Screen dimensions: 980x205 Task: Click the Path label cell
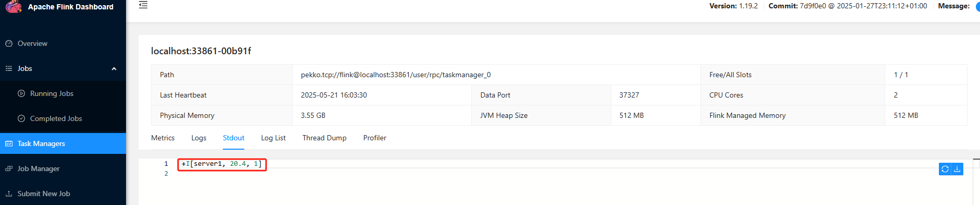[x=222, y=75]
